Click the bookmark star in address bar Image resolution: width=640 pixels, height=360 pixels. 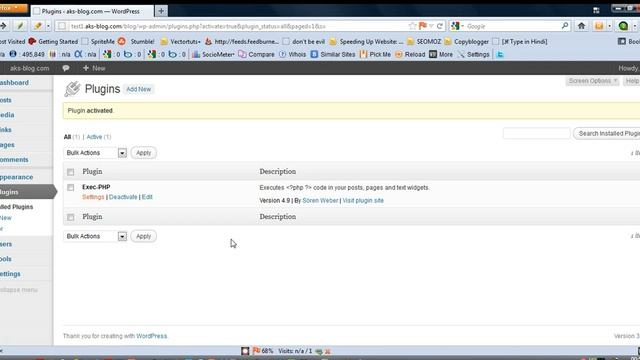(x=412, y=26)
